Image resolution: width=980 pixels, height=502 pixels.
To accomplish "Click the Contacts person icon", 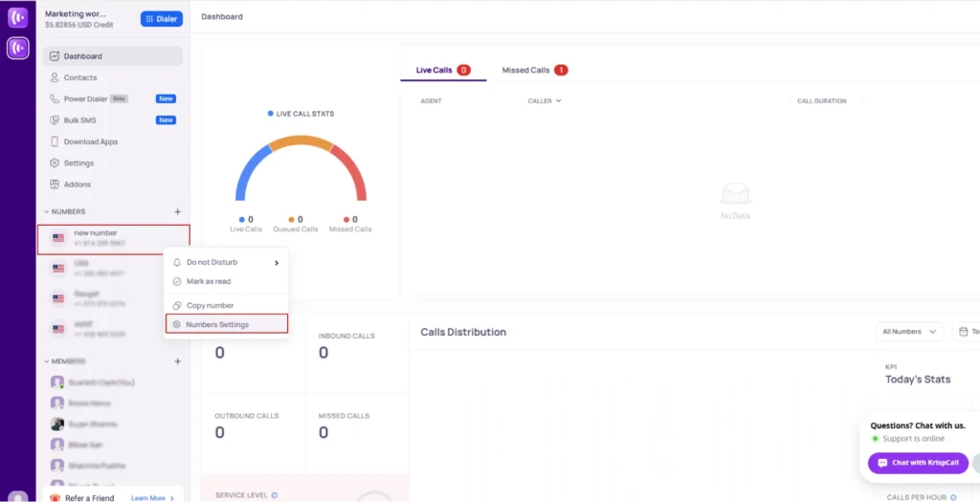I will 55,77.
